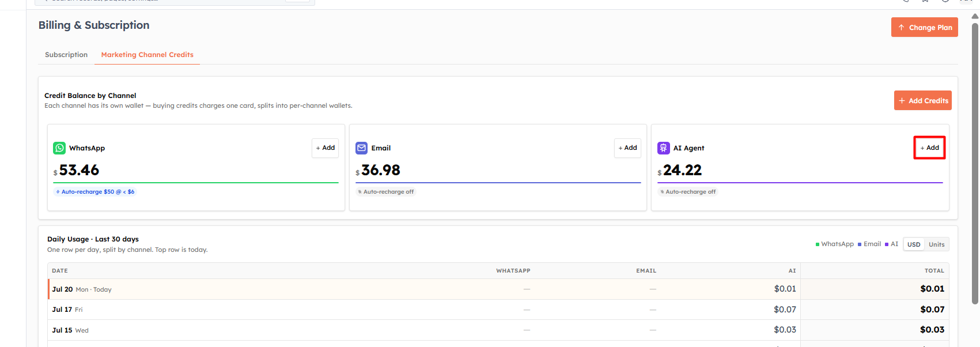Click the TOTAL column header
The image size is (980, 347).
tap(934, 271)
